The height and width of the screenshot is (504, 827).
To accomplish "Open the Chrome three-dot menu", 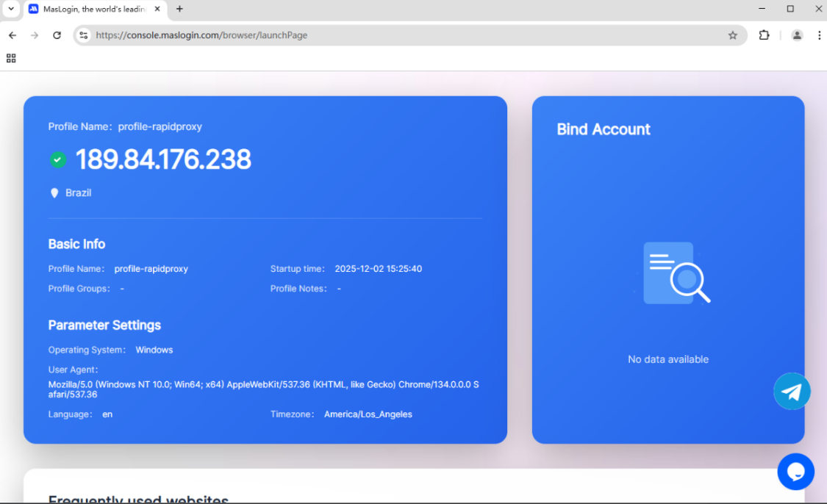I will 819,35.
